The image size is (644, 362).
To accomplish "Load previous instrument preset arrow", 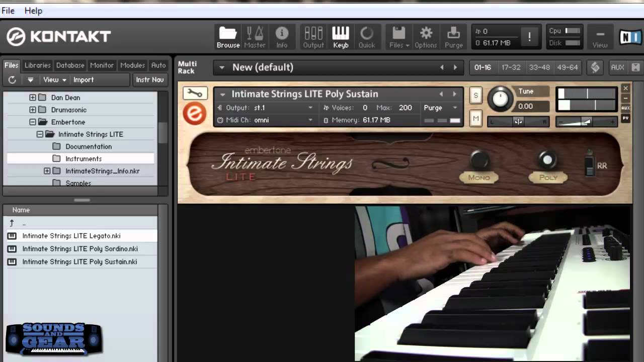I will coord(441,94).
